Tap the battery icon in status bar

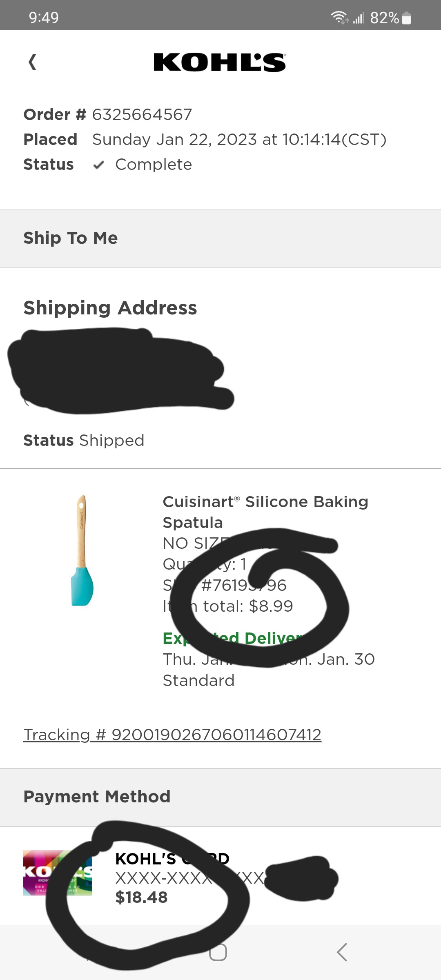pos(406,18)
